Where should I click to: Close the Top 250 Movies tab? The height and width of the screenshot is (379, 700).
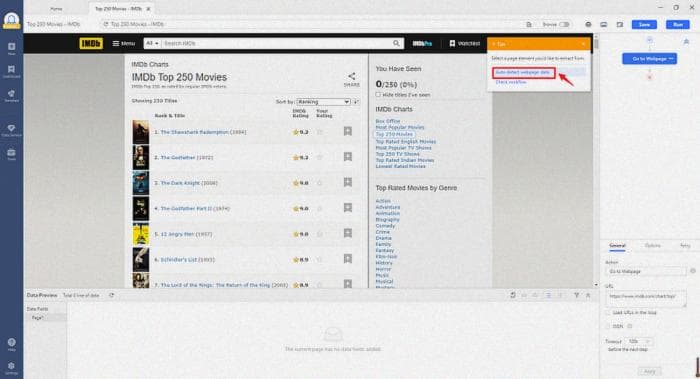(x=148, y=8)
